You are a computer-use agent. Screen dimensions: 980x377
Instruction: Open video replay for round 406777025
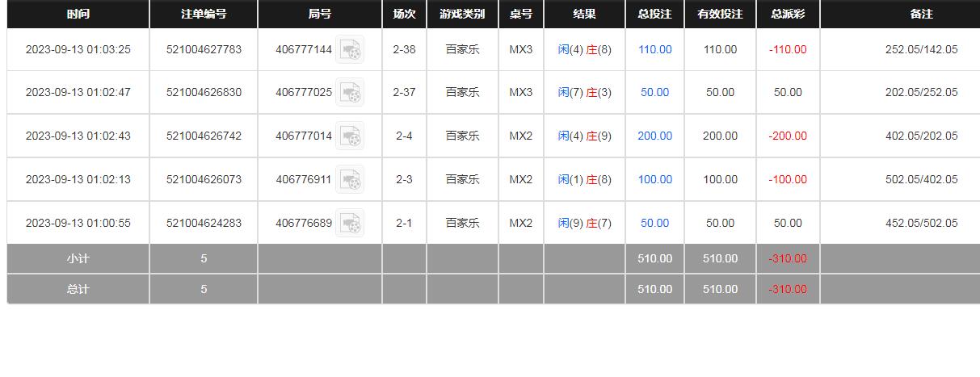tap(350, 93)
